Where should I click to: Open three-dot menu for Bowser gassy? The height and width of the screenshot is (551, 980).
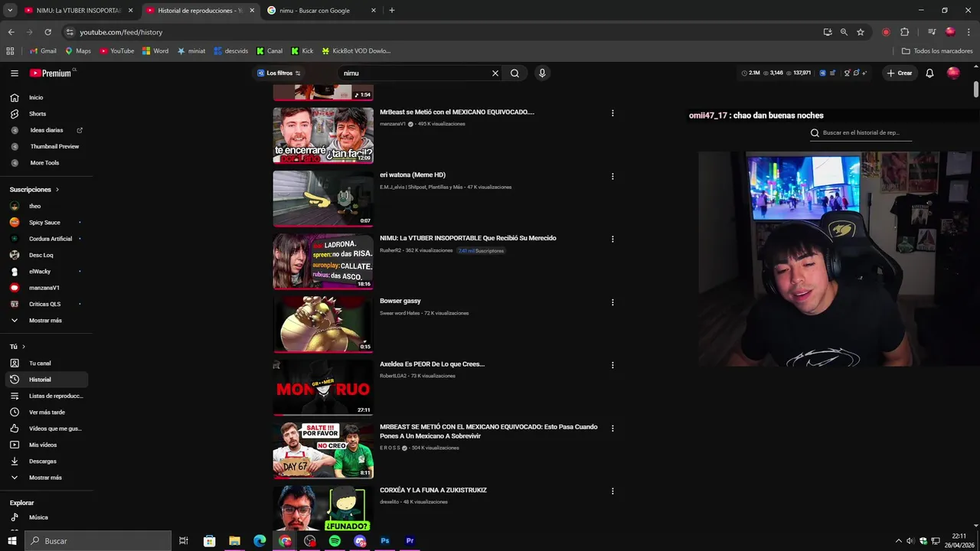point(612,302)
